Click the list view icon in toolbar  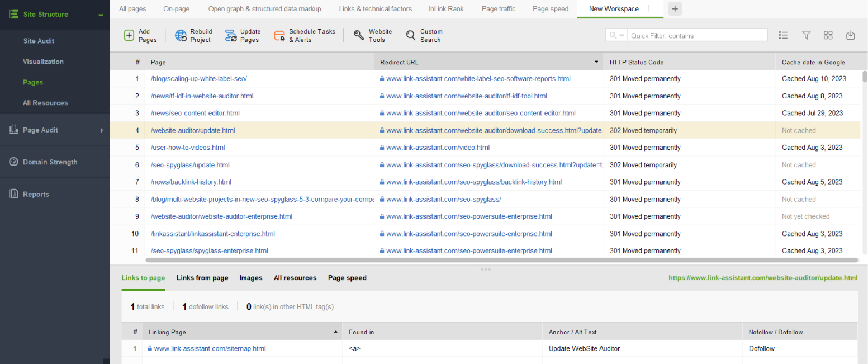[783, 35]
